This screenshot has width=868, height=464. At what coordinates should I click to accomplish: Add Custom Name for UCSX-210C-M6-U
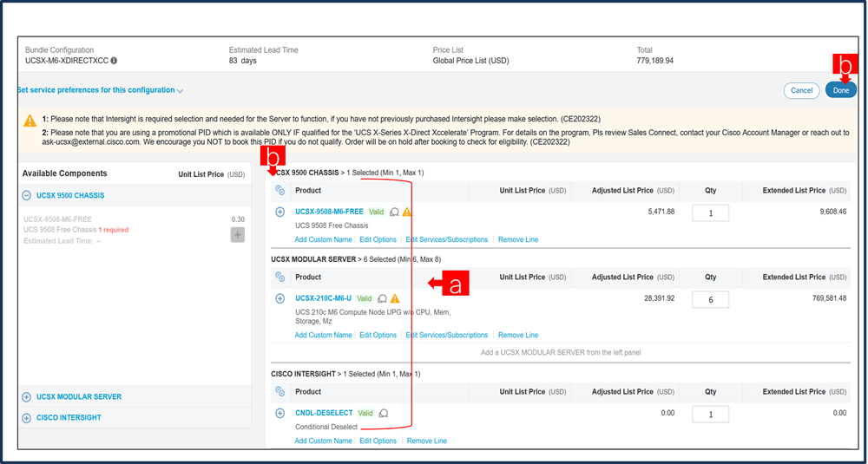(x=323, y=335)
